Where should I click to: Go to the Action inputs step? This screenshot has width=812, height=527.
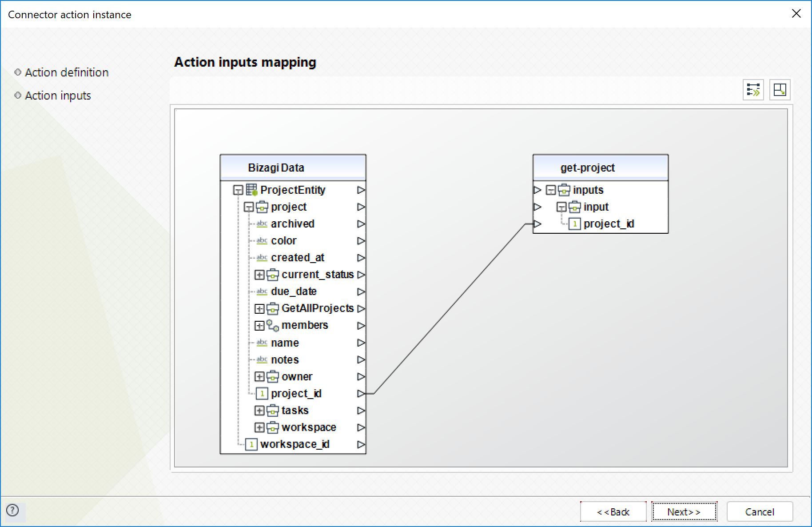click(58, 96)
